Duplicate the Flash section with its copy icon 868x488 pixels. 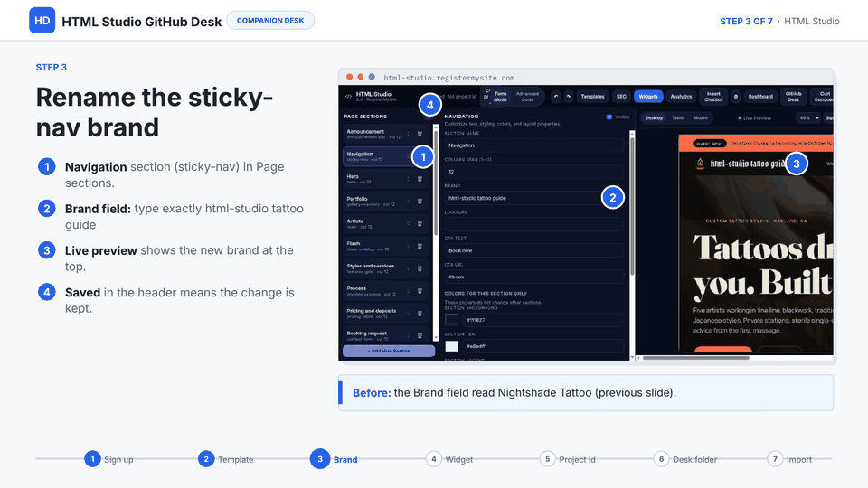[409, 246]
